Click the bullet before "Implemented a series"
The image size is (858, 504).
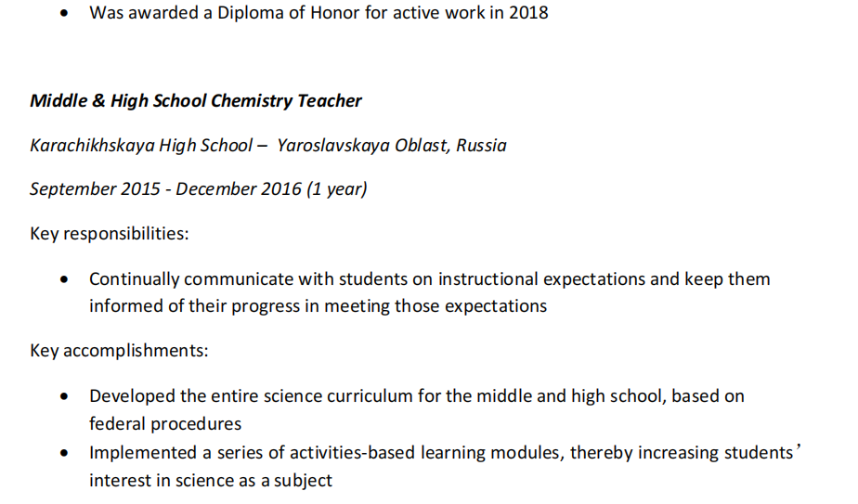pyautogui.click(x=63, y=454)
